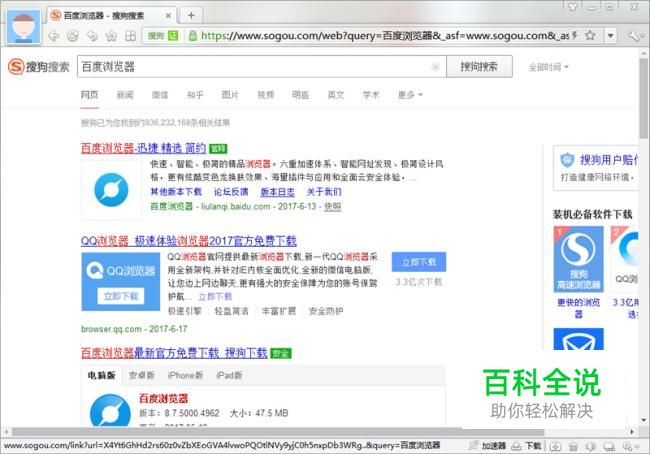650x454 pixels.
Task: Click the 搜狗搜索 search button
Action: [x=479, y=66]
